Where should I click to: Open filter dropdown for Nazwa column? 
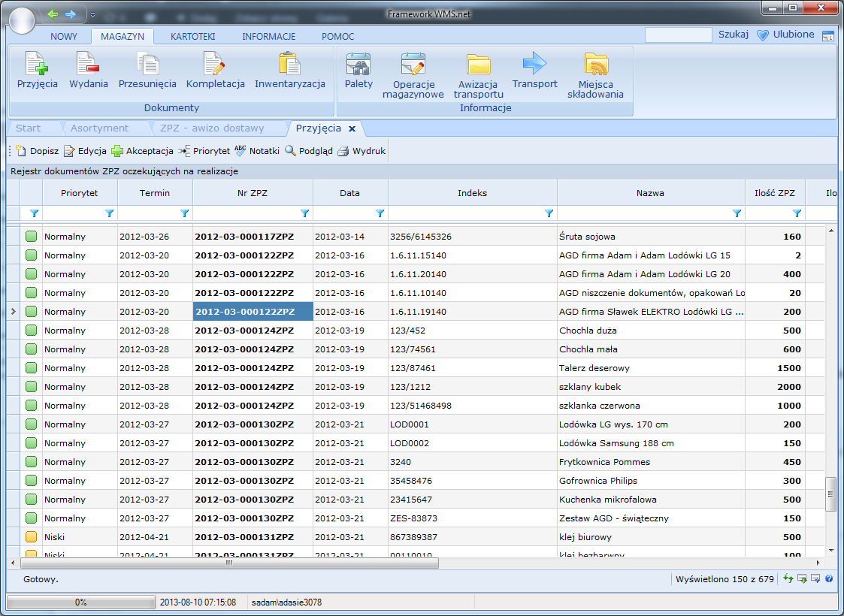(737, 213)
